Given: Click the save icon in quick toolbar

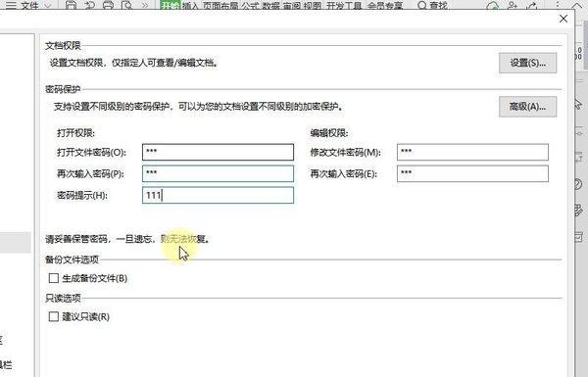Looking at the screenshot, I should (x=71, y=5).
